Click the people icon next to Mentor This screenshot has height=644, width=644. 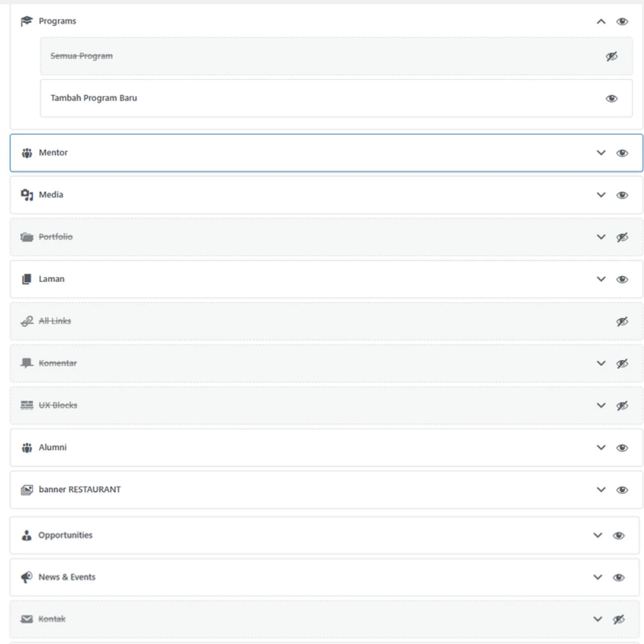26,153
